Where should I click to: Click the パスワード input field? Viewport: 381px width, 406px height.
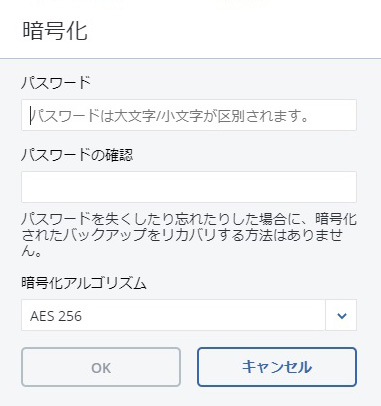click(x=189, y=115)
